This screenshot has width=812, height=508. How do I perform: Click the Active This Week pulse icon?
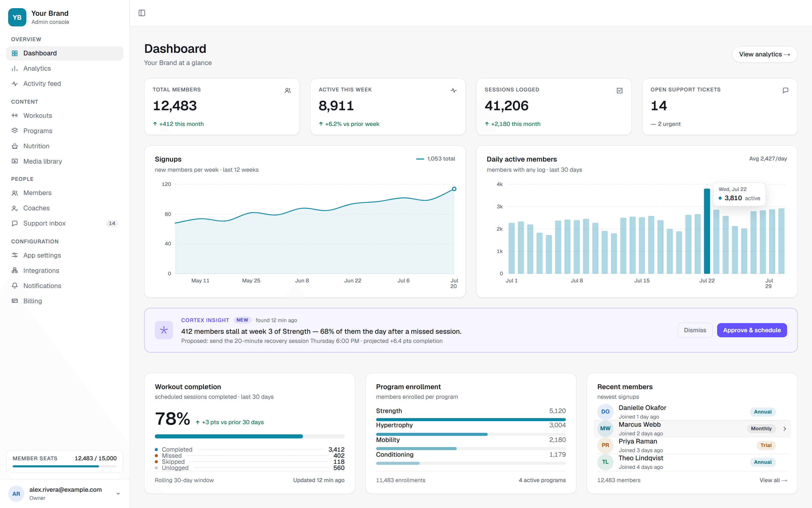(x=454, y=90)
